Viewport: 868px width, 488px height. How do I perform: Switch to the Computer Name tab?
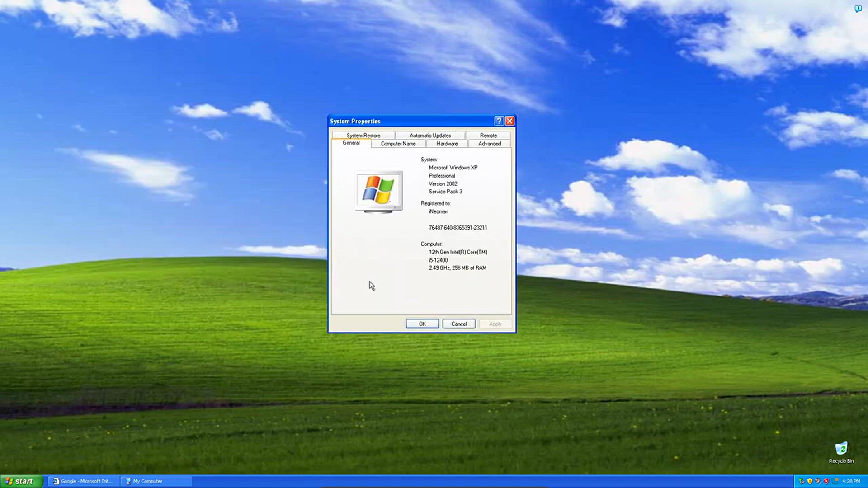[x=398, y=144]
